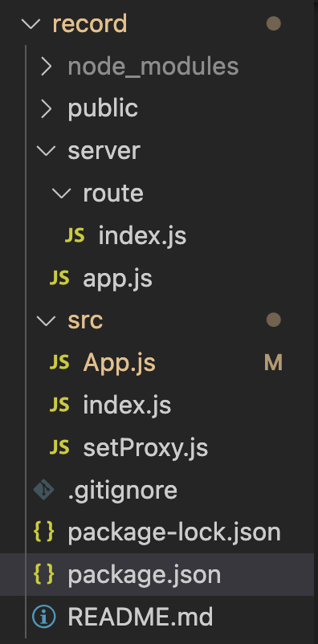Screen dimensions: 318x644
Task: Select the public folder name
Action: [103, 108]
